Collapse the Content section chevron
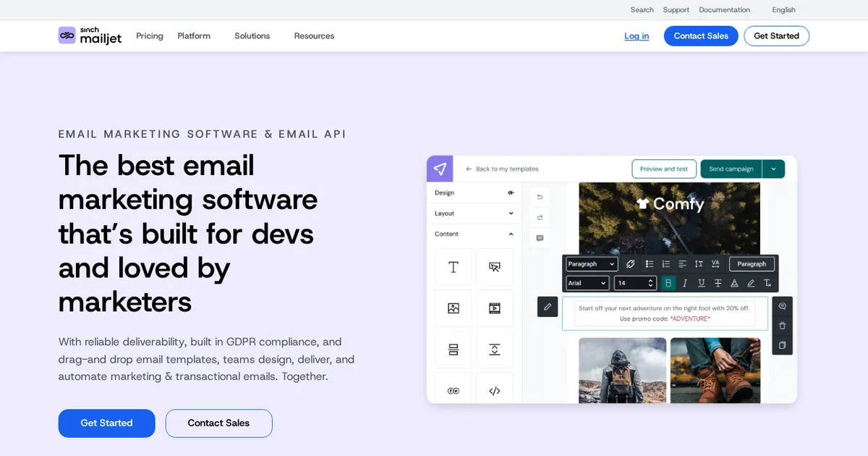Viewport: 868px width, 456px height. 511,234
